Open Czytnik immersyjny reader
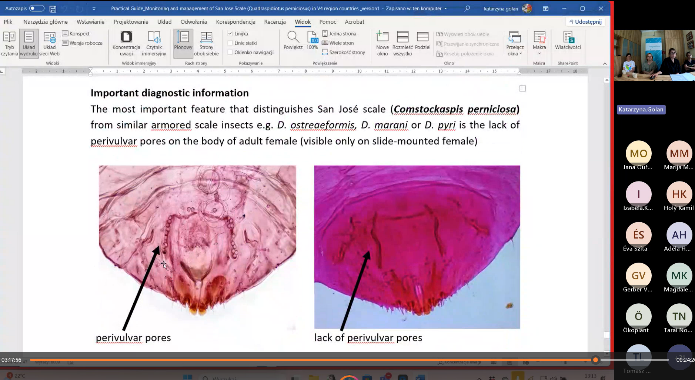The image size is (695, 380). coord(154,43)
